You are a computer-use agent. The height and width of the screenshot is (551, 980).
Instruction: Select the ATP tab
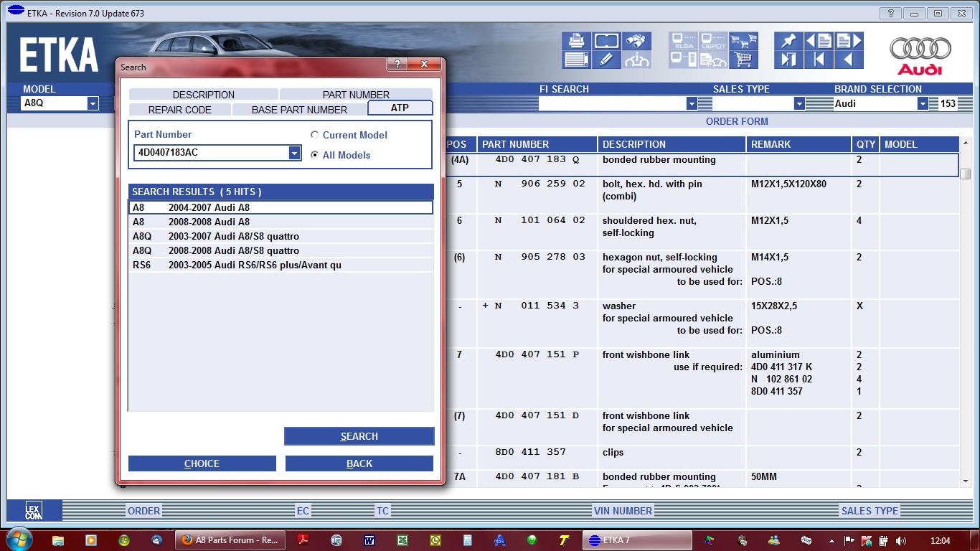coord(400,108)
